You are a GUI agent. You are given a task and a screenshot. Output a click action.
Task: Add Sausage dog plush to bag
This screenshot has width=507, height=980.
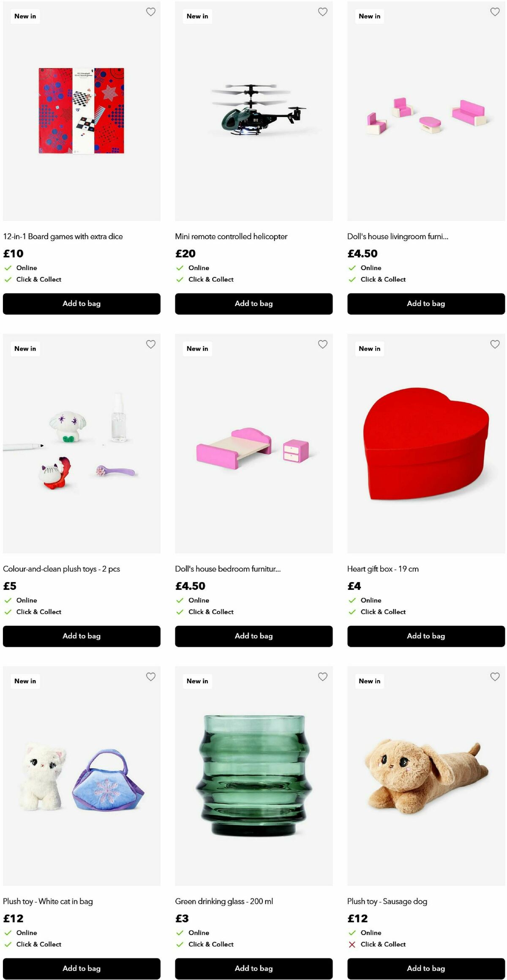tap(426, 968)
